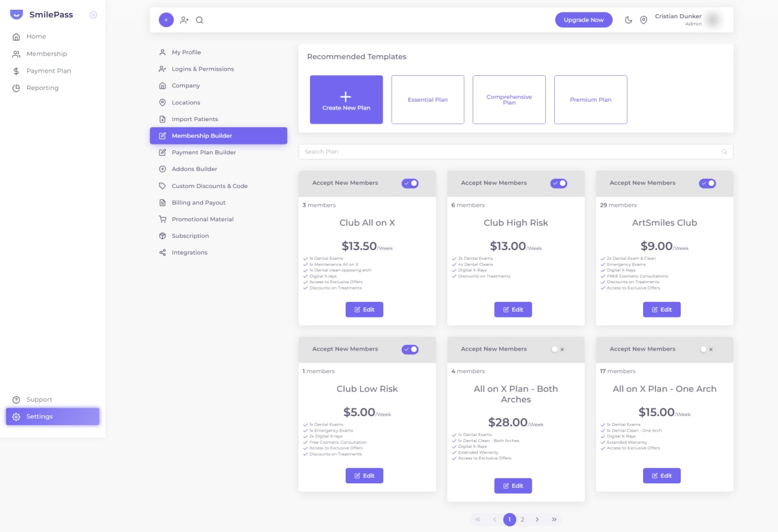778x532 pixels.
Task: Toggle dark mode moon icon
Action: coord(628,20)
